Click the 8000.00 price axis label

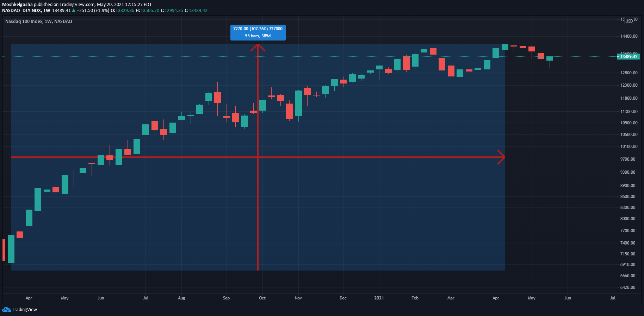pyautogui.click(x=628, y=219)
